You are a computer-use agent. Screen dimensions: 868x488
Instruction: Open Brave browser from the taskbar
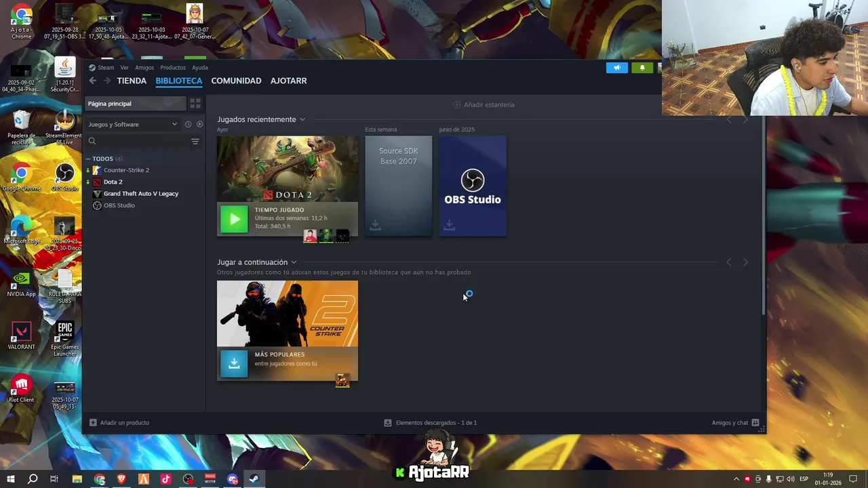coord(121,479)
